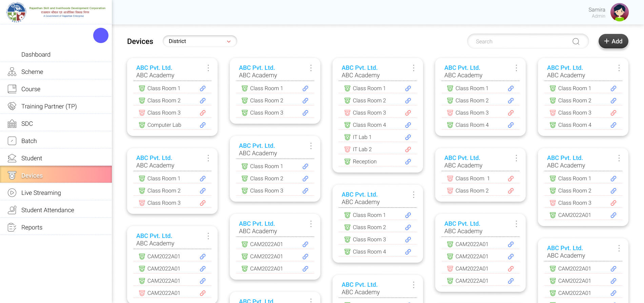This screenshot has width=644, height=303.
Task: Open three-dot menu of top-right device card
Action: coord(619,68)
